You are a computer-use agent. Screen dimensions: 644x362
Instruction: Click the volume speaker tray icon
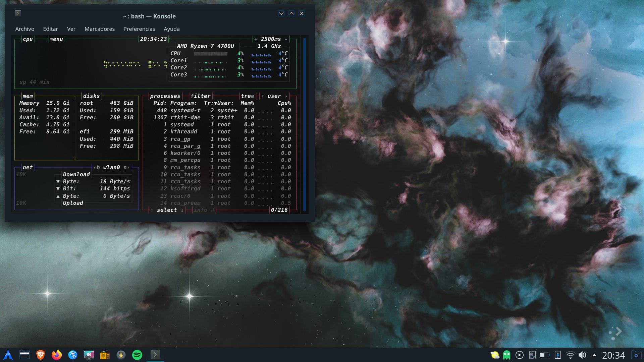coord(583,355)
